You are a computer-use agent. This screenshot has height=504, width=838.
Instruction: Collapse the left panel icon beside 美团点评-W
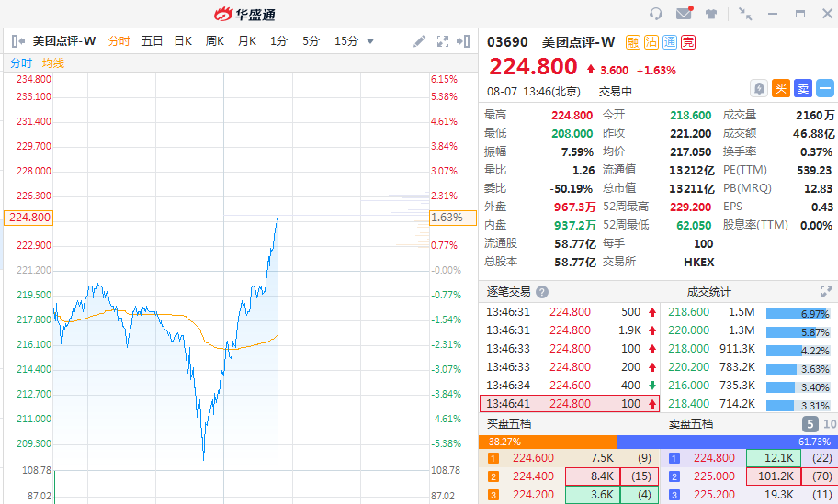tap(18, 41)
